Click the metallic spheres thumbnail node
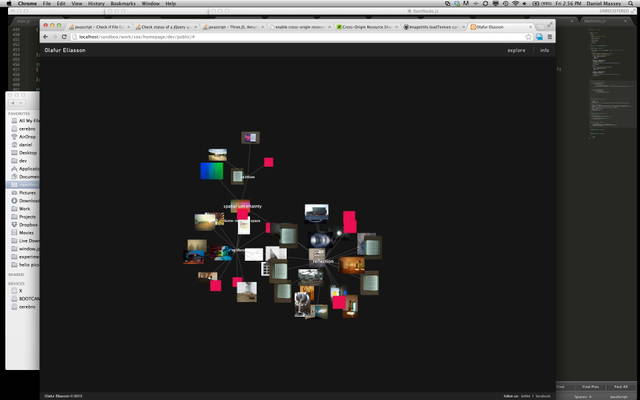 click(x=320, y=240)
